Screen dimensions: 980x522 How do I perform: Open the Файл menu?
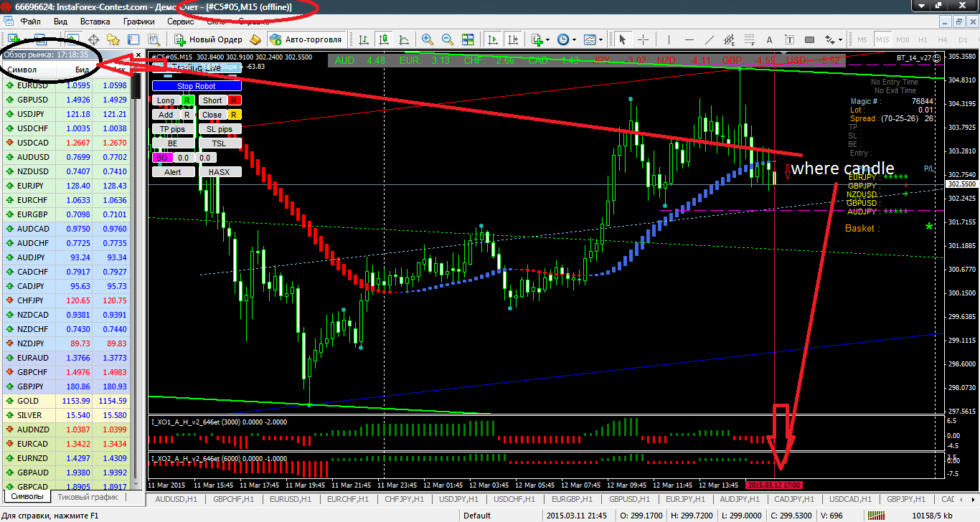pyautogui.click(x=30, y=22)
